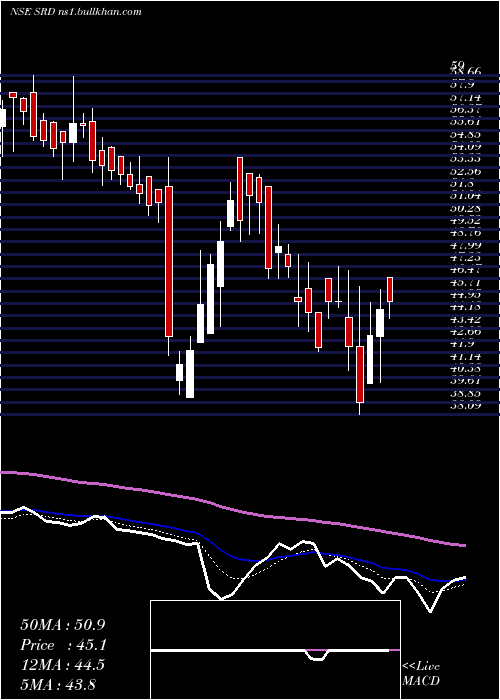Click the 54.09 price axis label
The height and width of the screenshot is (700, 500).
pyautogui.click(x=465, y=146)
